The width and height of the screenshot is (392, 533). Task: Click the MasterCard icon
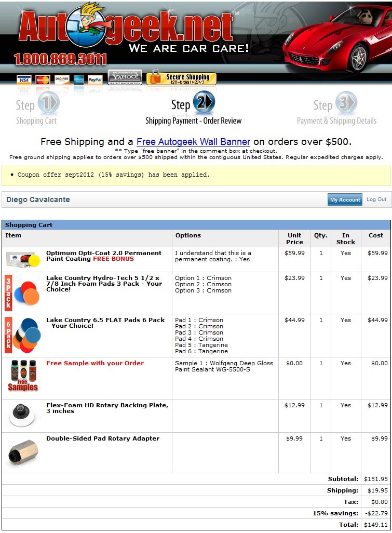[43, 80]
